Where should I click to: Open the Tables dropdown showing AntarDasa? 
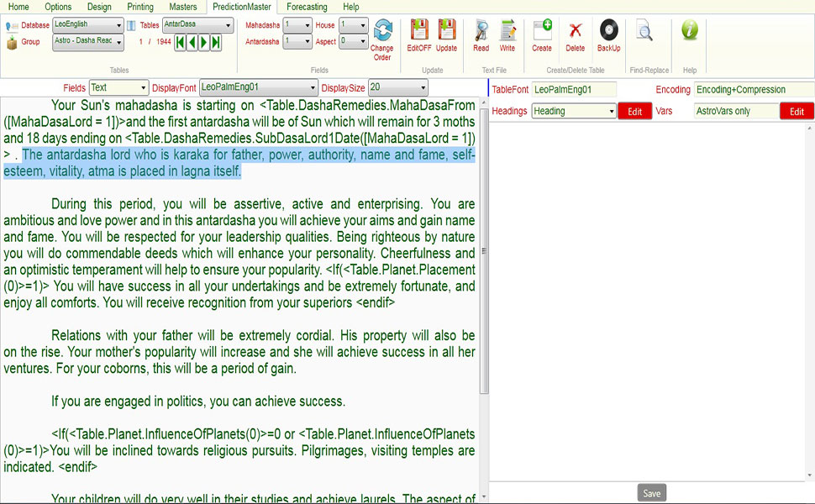point(197,24)
